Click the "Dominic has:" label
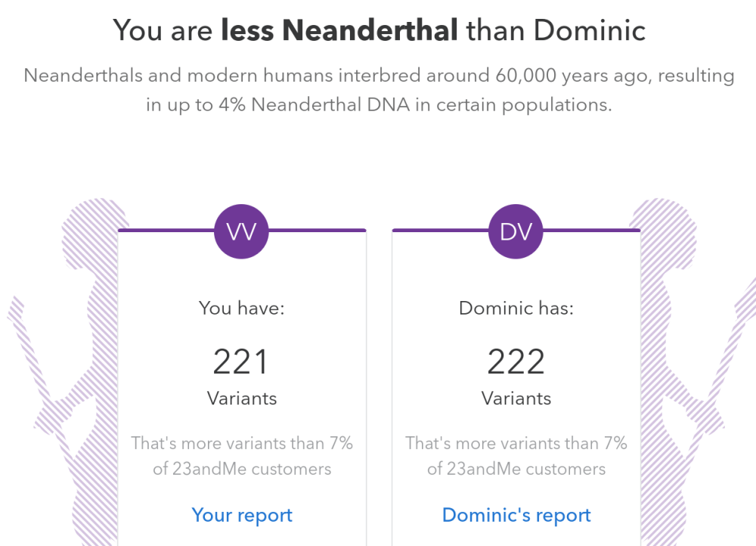The width and height of the screenshot is (756, 546). pos(516,309)
